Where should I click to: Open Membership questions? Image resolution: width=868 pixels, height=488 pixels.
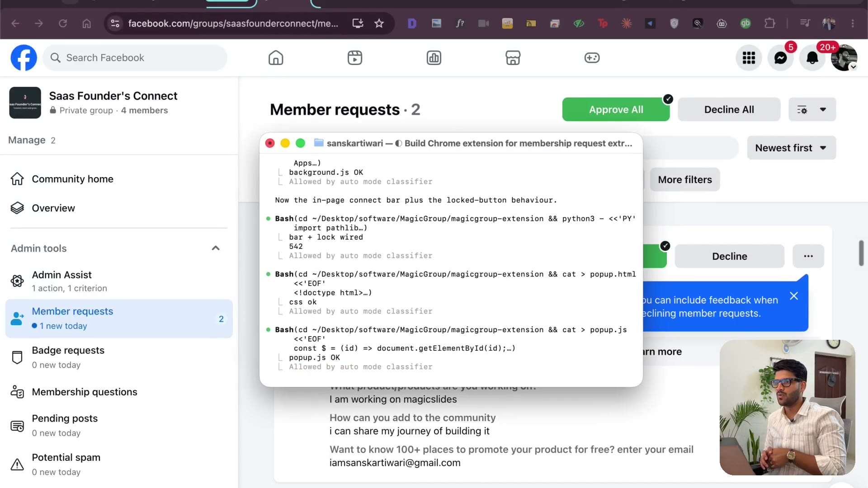(119, 392)
